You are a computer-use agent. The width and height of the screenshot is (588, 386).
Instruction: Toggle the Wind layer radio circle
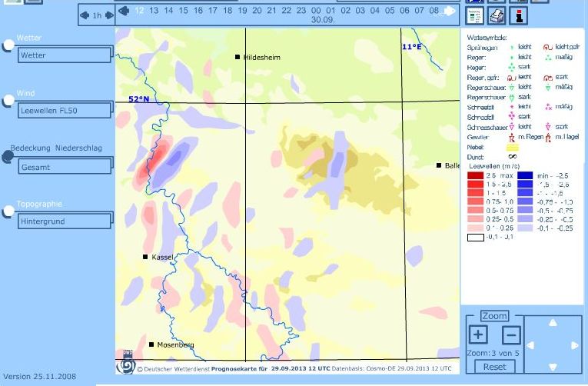pyautogui.click(x=8, y=101)
